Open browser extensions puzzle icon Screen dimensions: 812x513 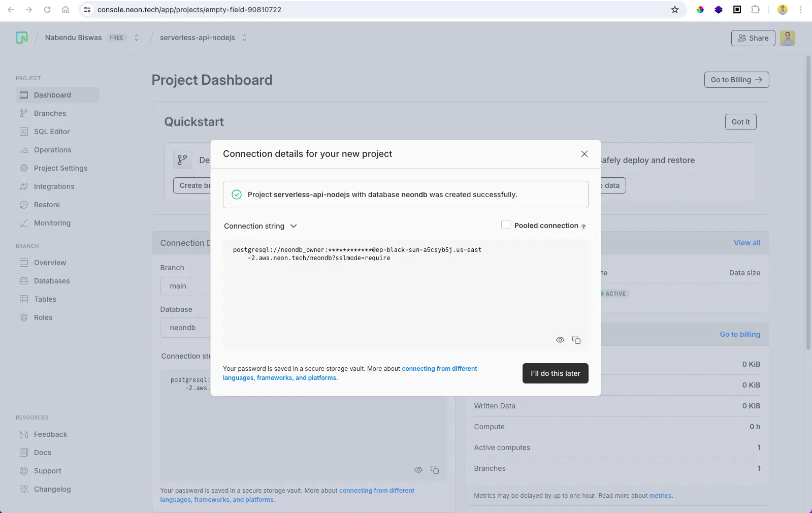(x=755, y=10)
